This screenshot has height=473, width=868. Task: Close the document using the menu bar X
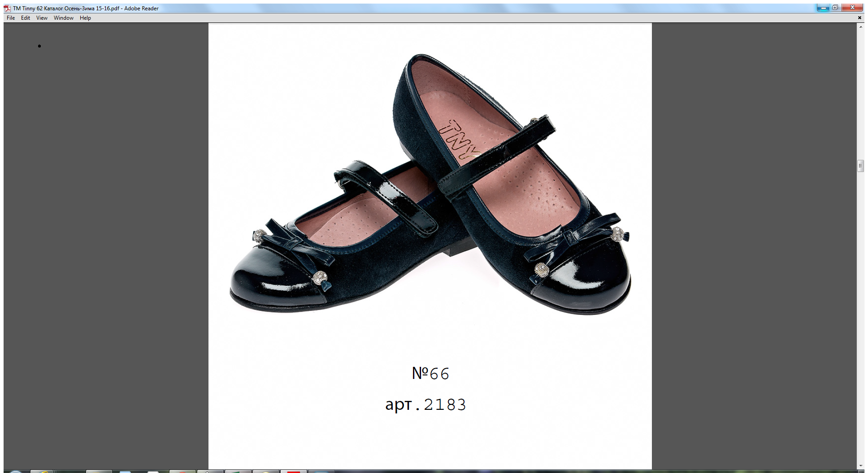pos(859,18)
